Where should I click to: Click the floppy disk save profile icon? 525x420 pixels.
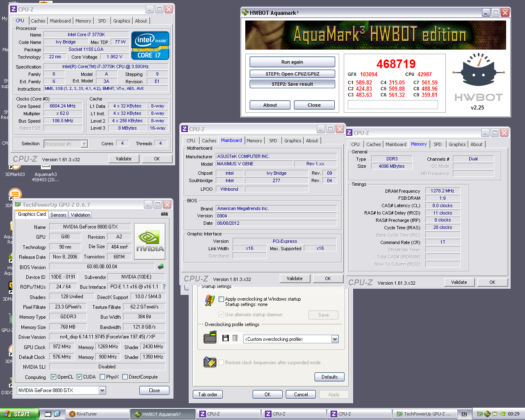pyautogui.click(x=225, y=338)
